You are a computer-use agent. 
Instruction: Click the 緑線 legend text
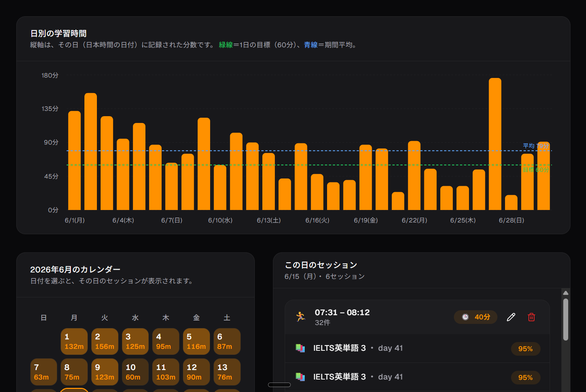click(x=226, y=45)
